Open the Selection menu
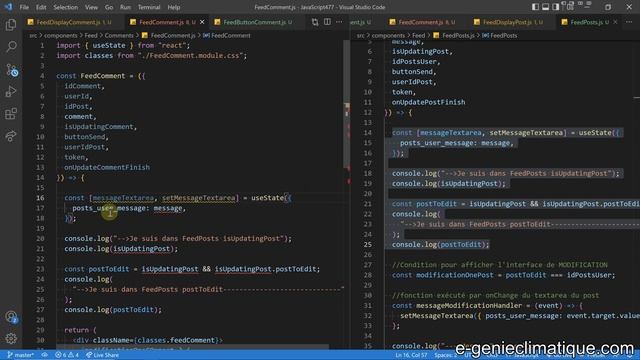The width and height of the screenshot is (640, 360). [x=66, y=7]
